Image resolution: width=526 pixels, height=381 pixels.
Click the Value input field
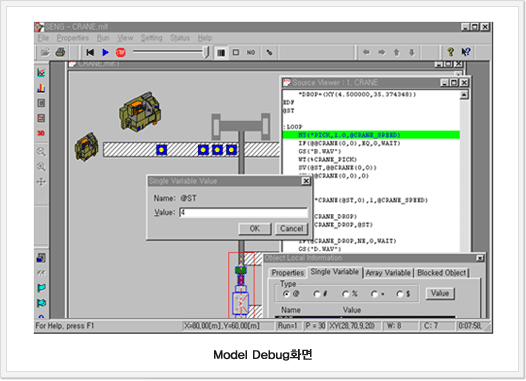(x=243, y=213)
